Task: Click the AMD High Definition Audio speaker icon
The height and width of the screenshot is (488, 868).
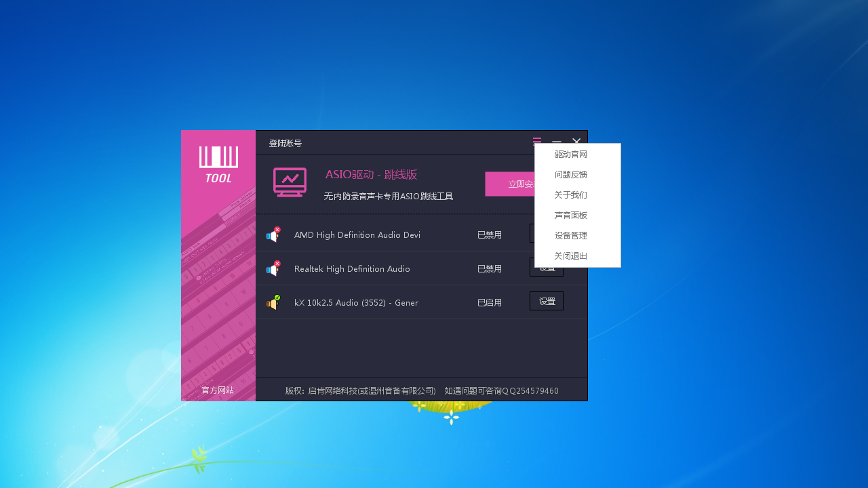Action: click(x=273, y=234)
